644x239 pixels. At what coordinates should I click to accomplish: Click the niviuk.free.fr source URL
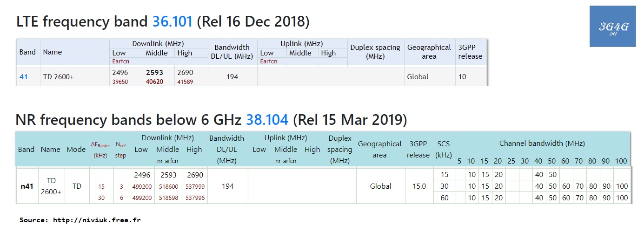coord(97,220)
